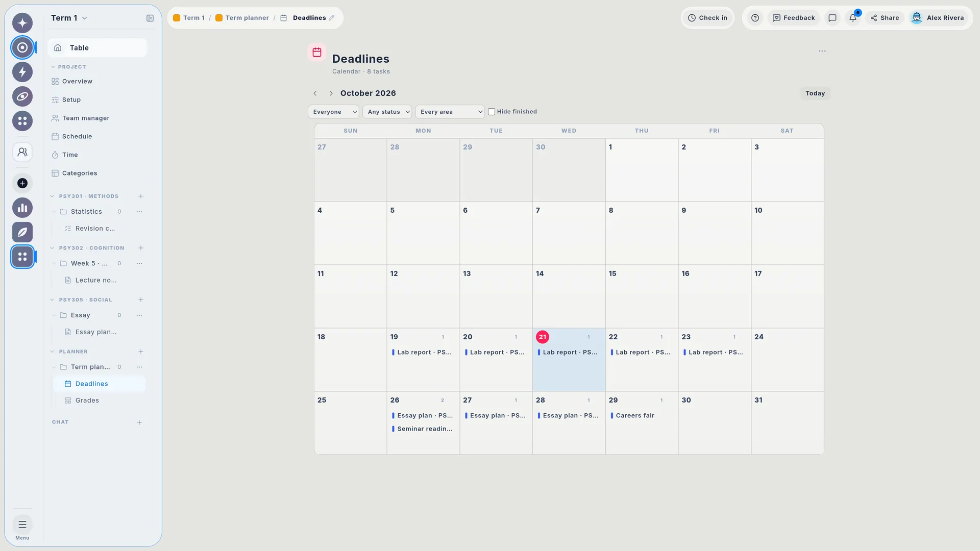Open the Everyone filter dropdown

click(333, 112)
